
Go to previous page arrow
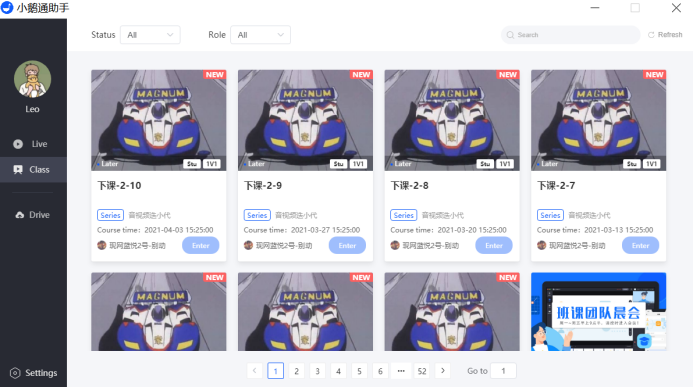[x=255, y=371]
